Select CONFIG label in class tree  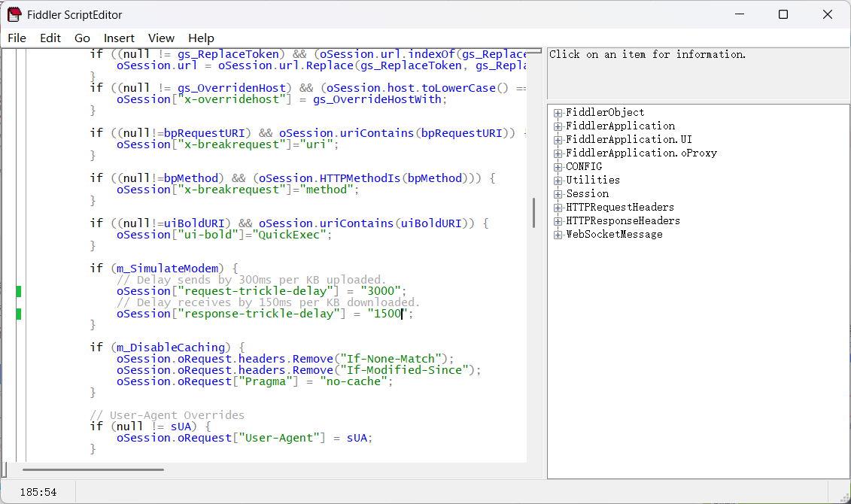(583, 166)
